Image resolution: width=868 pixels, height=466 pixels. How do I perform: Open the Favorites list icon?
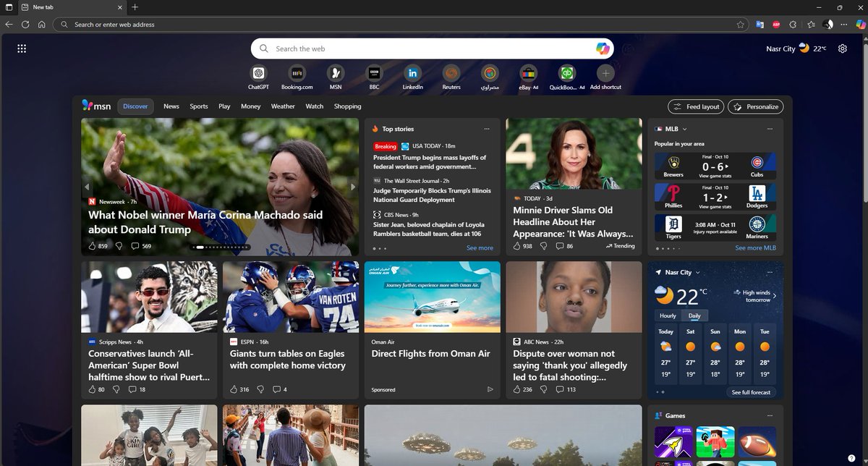tap(811, 24)
